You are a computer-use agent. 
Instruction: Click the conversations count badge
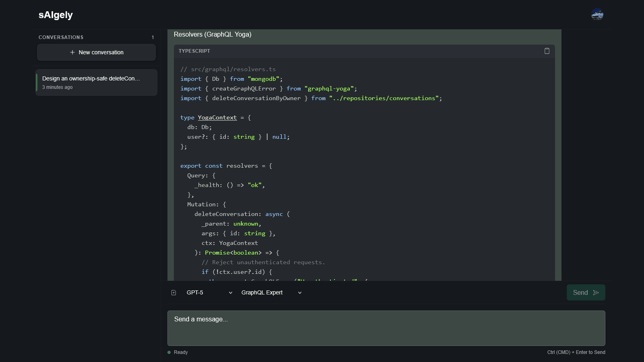pos(153,37)
